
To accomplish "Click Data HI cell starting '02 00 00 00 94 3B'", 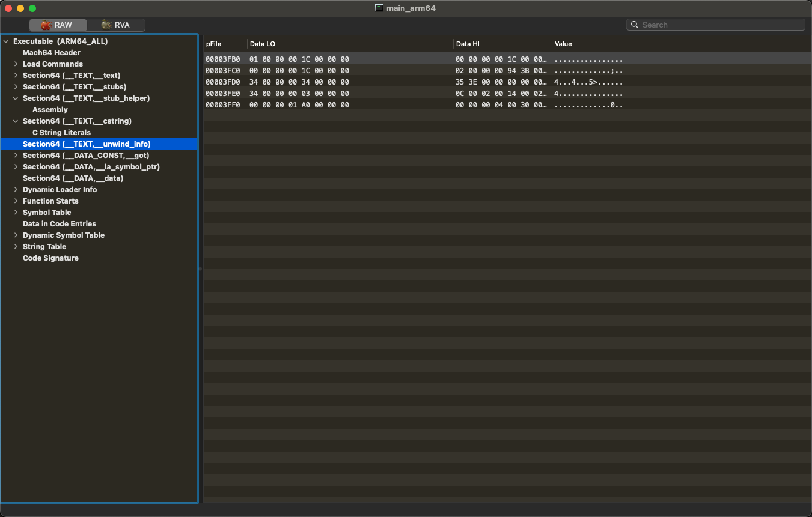I will coord(501,71).
